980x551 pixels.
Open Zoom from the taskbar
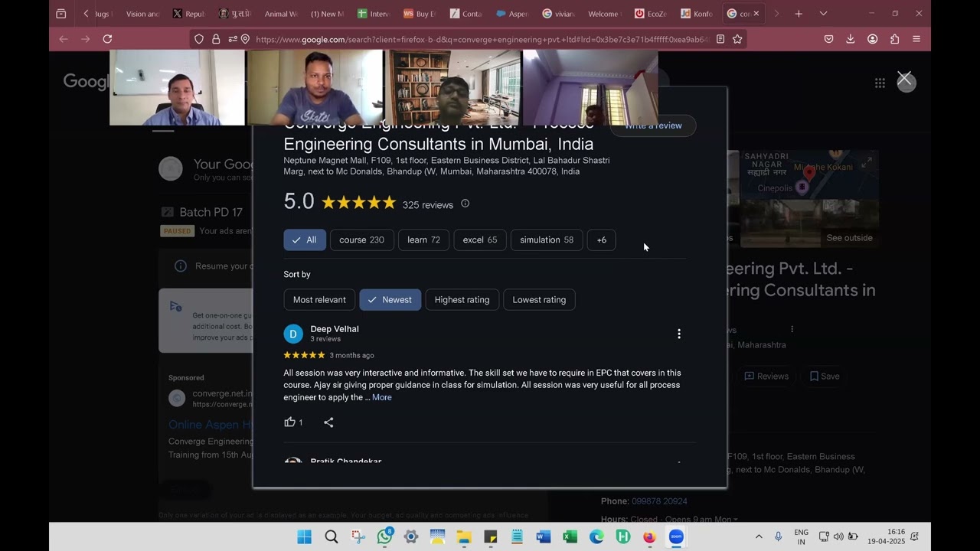point(676,536)
